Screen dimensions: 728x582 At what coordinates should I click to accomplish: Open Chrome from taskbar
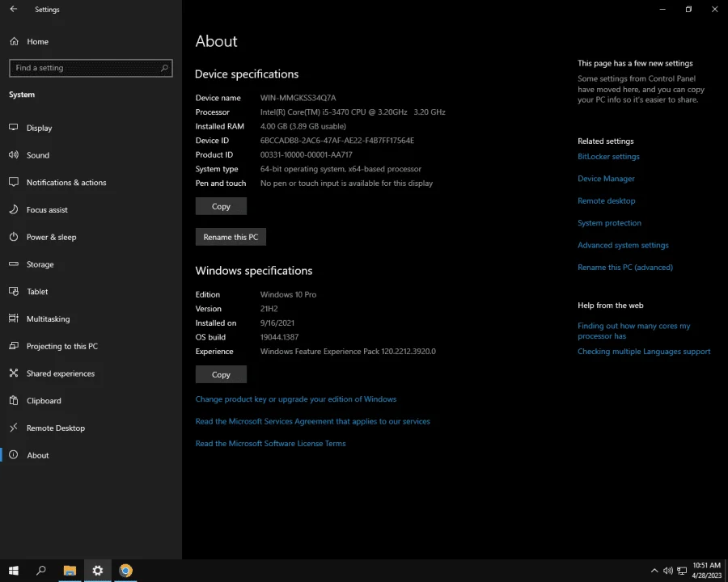pyautogui.click(x=125, y=571)
